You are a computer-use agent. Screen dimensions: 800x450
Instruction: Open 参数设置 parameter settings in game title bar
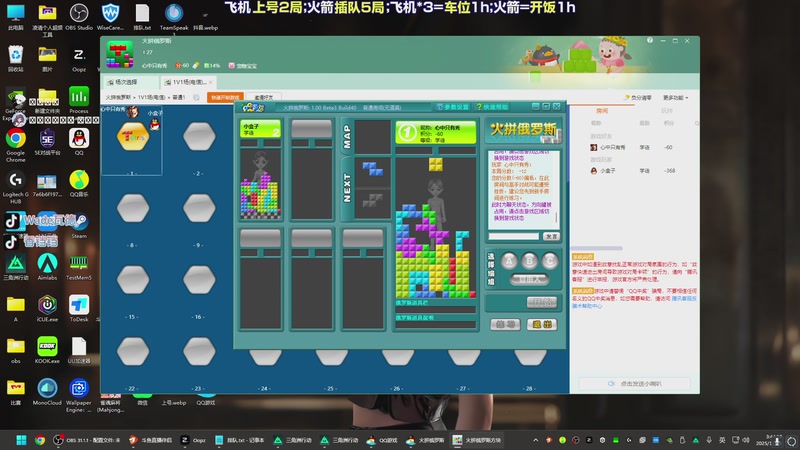pos(453,107)
